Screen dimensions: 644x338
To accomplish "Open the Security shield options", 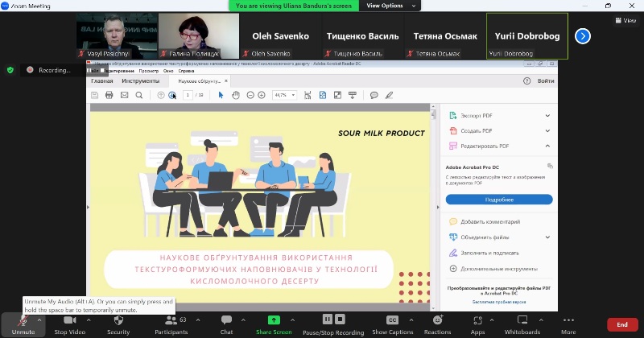I will [118, 323].
